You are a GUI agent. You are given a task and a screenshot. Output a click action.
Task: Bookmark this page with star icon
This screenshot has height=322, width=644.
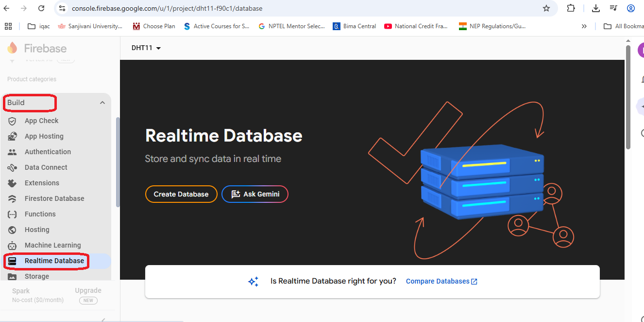(x=546, y=8)
